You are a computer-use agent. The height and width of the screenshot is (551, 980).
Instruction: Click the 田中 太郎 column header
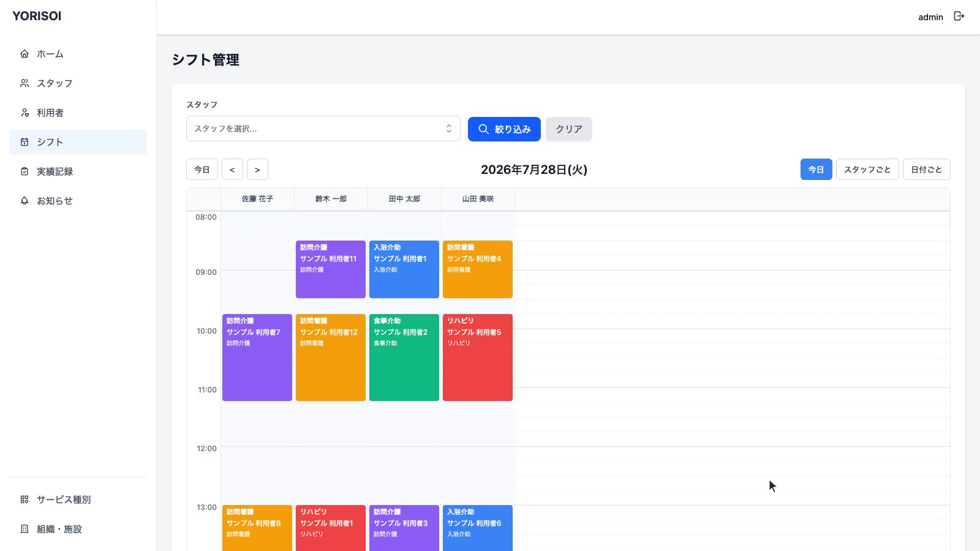404,199
